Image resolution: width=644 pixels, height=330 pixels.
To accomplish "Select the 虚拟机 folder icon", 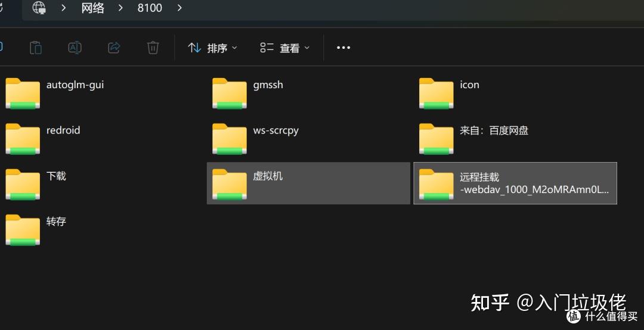I will click(229, 184).
